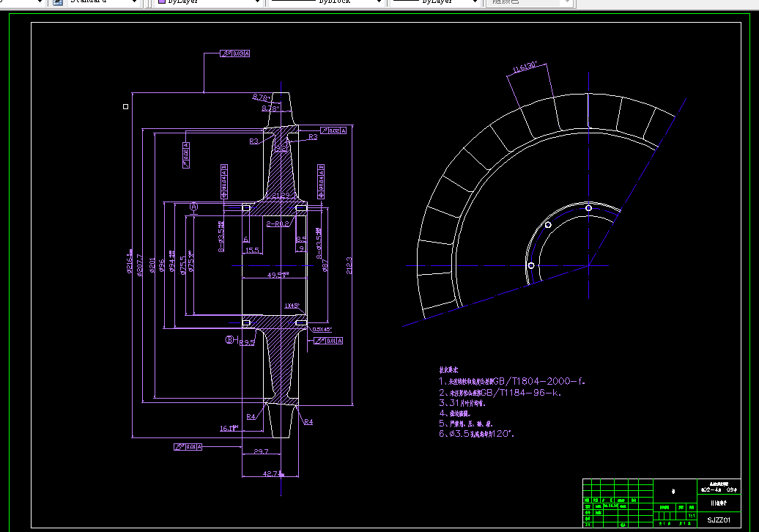Image resolution: width=759 pixels, height=532 pixels.
Task: Select the 16.1 dimension near bottom left
Action: coord(229,428)
